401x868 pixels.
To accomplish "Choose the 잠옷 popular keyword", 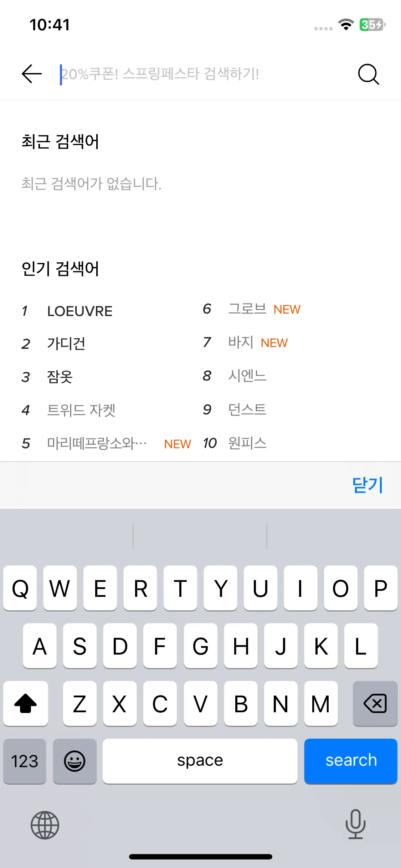I will click(60, 377).
